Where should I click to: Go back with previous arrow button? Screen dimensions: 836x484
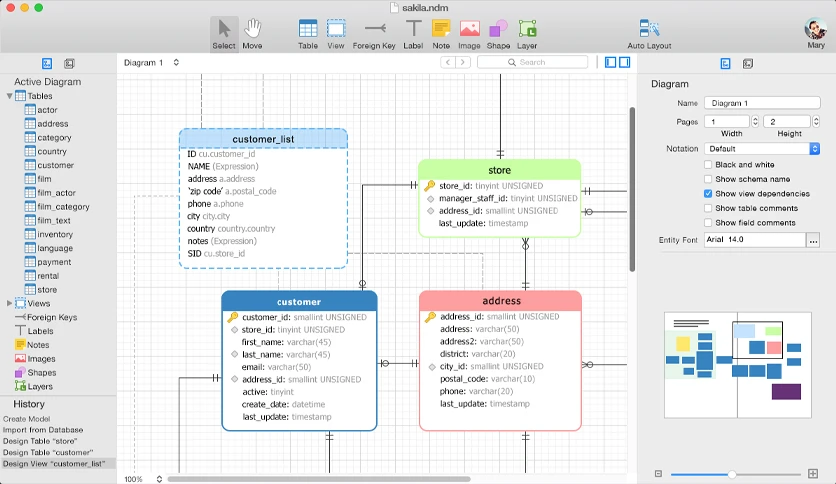coord(448,62)
